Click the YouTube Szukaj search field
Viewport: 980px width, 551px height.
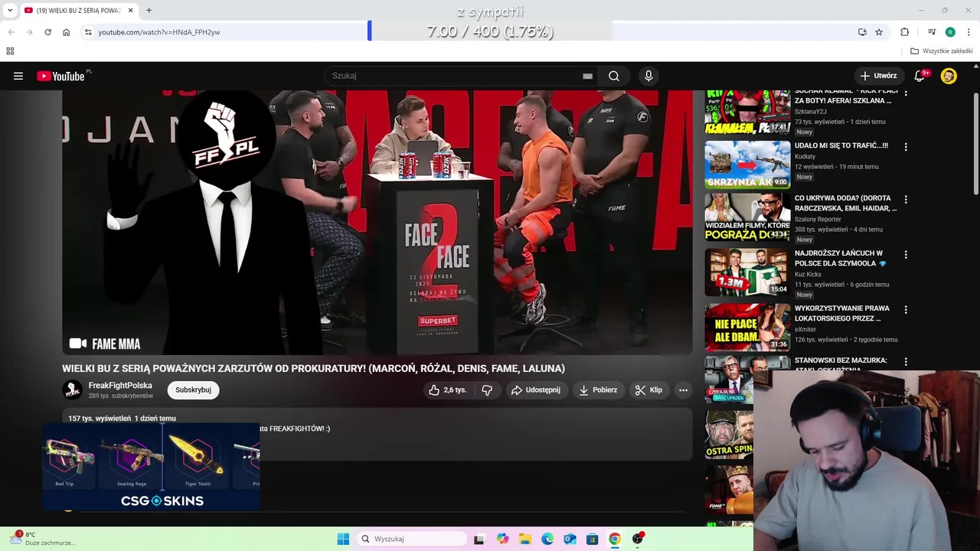pos(459,76)
